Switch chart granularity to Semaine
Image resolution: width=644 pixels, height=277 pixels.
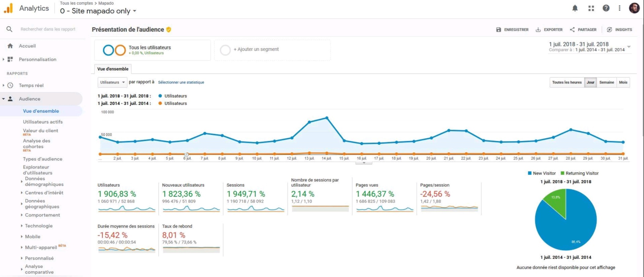click(606, 82)
